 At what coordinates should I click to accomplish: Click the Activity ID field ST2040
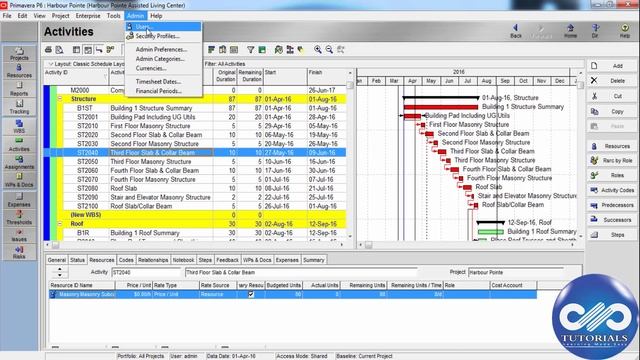(146, 272)
